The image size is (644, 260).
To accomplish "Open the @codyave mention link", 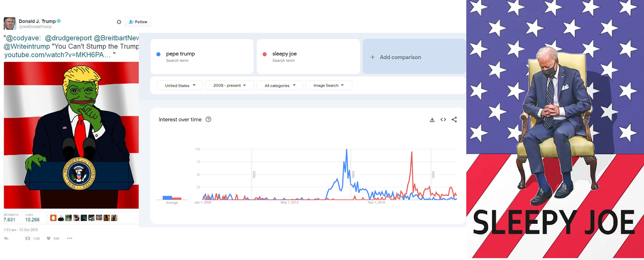I will (23, 38).
